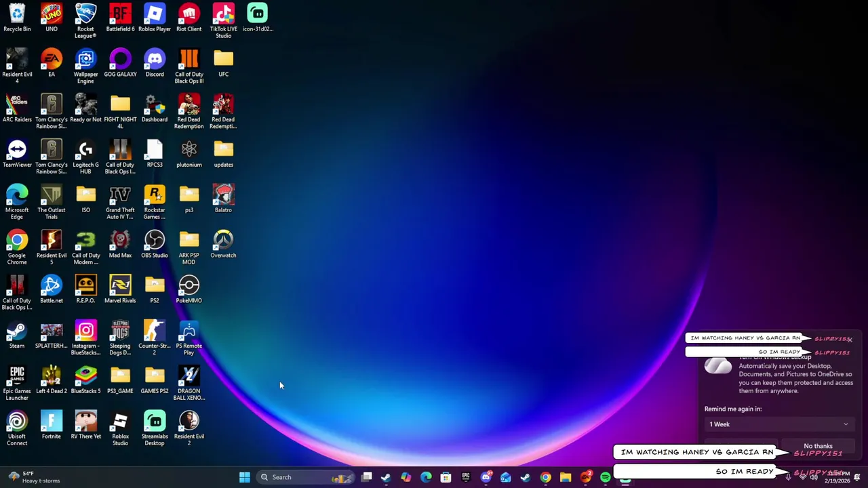Open Rocket League desktop shortcut

85,20
